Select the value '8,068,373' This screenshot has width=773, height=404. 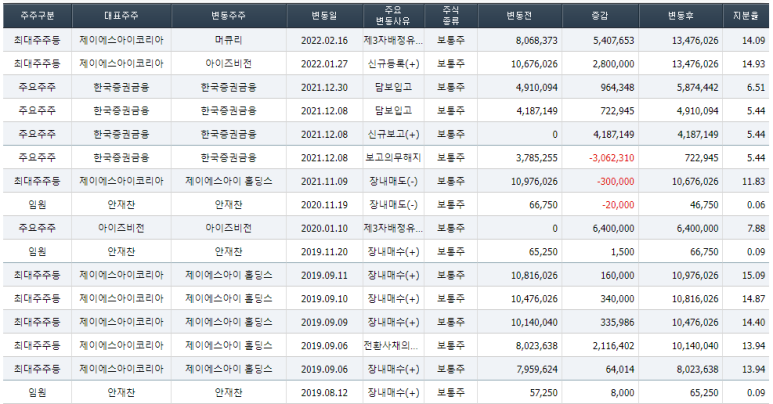pyautogui.click(x=537, y=40)
